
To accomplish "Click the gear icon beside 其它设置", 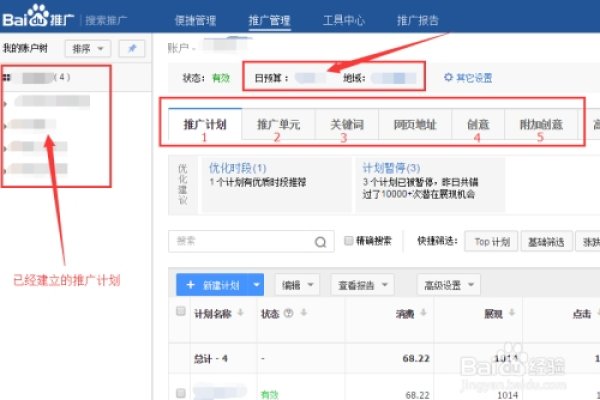I will (448, 77).
